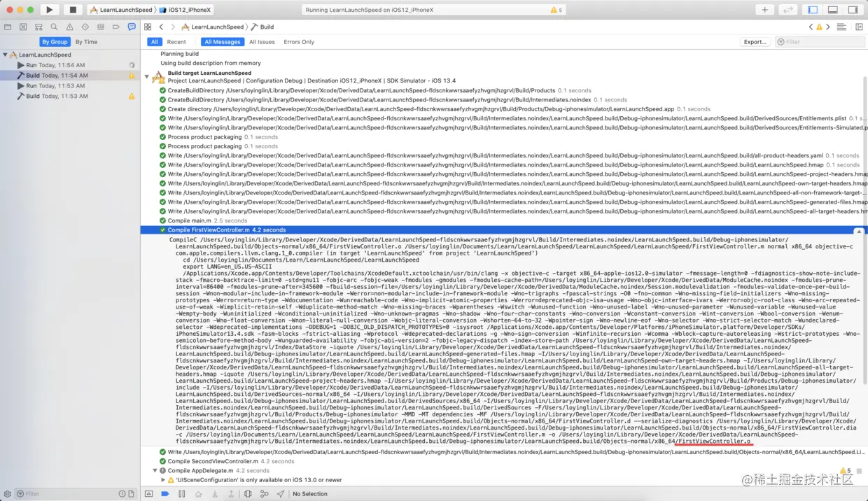Click the warning count badge in activity bar
The image size is (868, 501).
coord(556,10)
